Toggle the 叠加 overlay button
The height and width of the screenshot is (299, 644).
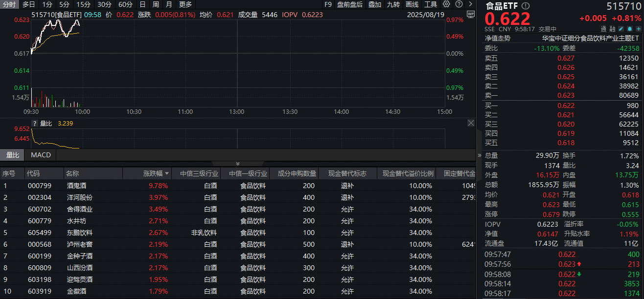pos(375,4)
